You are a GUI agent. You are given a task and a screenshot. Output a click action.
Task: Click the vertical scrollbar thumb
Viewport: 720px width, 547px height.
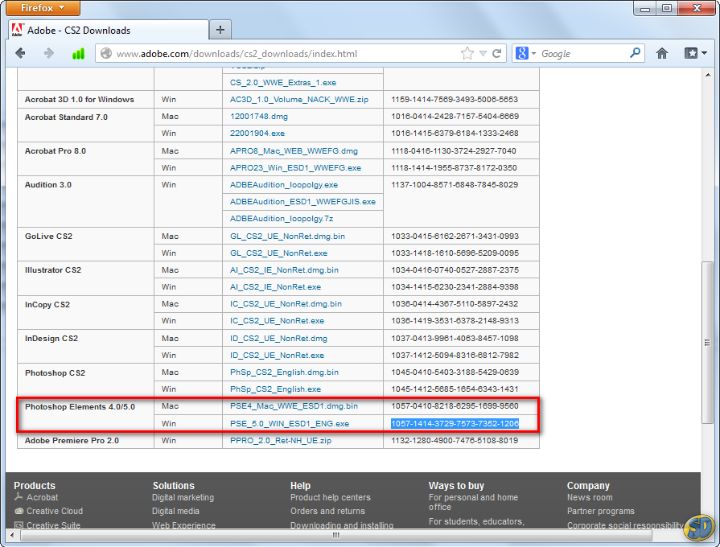(707, 343)
